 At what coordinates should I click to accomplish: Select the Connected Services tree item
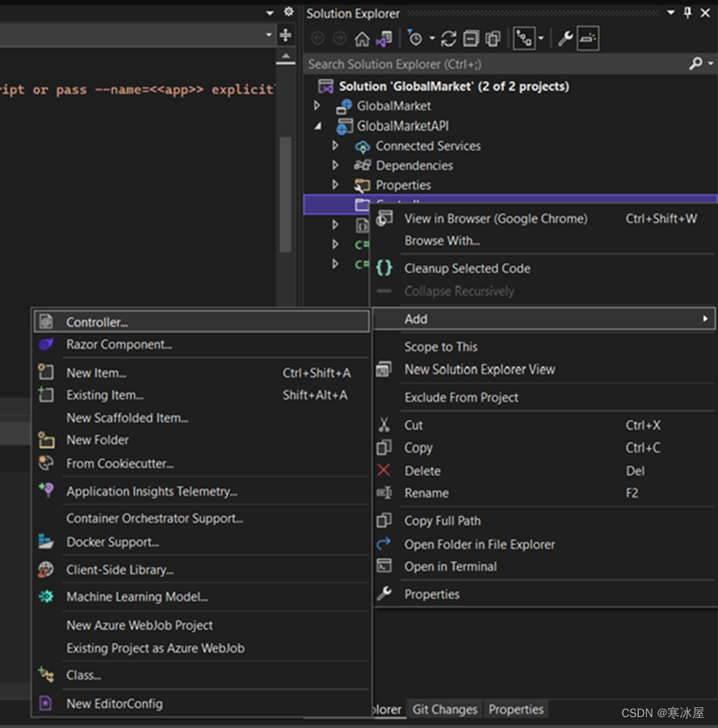(x=428, y=146)
